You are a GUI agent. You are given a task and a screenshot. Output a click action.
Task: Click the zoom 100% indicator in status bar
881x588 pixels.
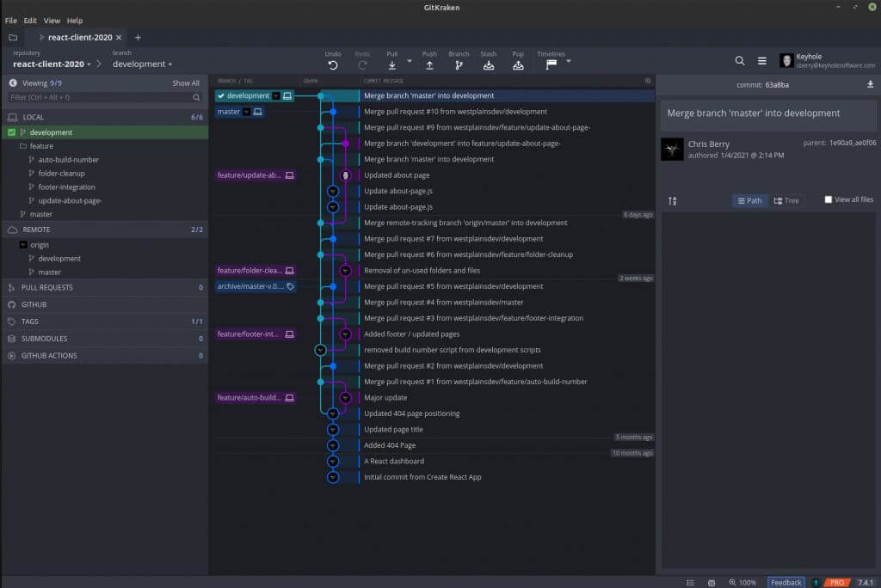(742, 582)
